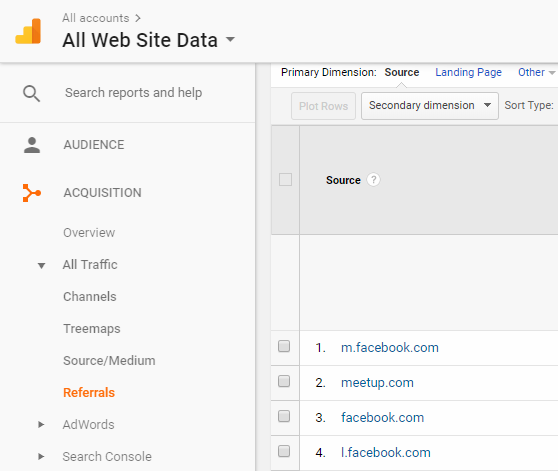558x471 pixels.
Task: Open the Source/Medium report
Action: pyautogui.click(x=109, y=361)
